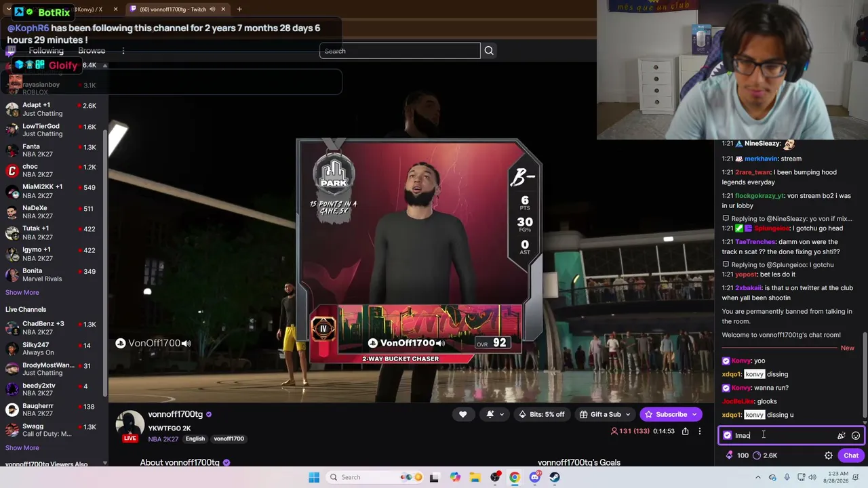
Task: Click the verified badge beside vonnoff1700tg
Action: click(209, 414)
